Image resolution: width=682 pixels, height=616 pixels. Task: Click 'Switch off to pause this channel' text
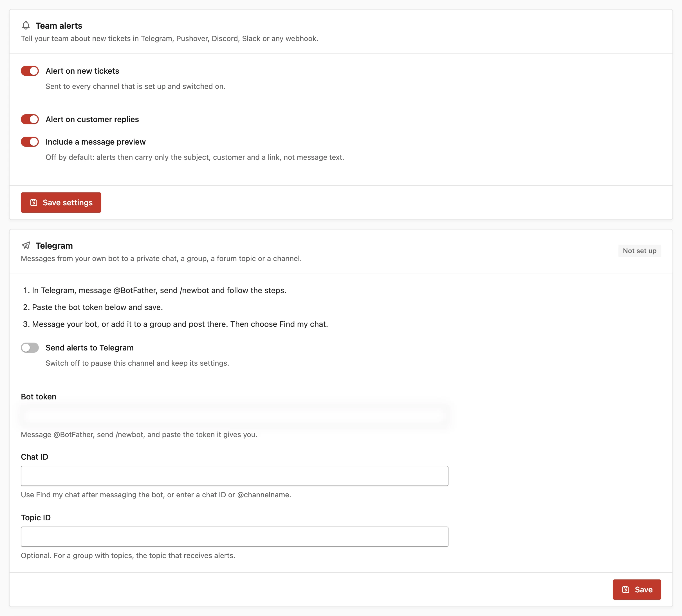pyautogui.click(x=137, y=363)
